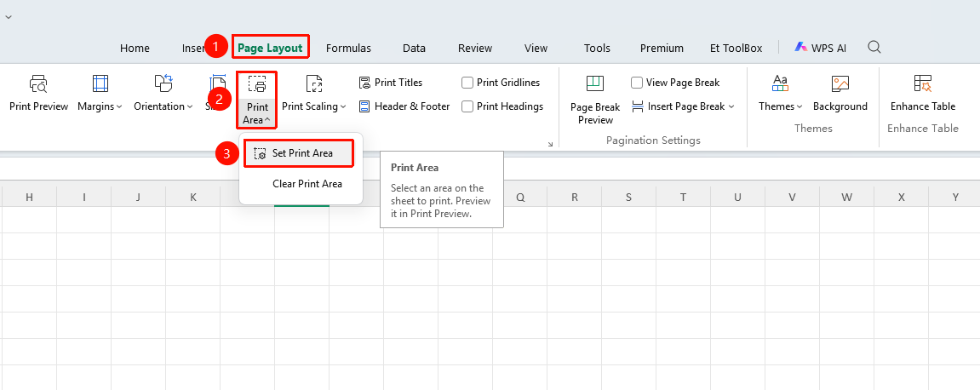Screen dimensions: 980x390
Task: Open the Premium tab
Action: [x=662, y=49]
